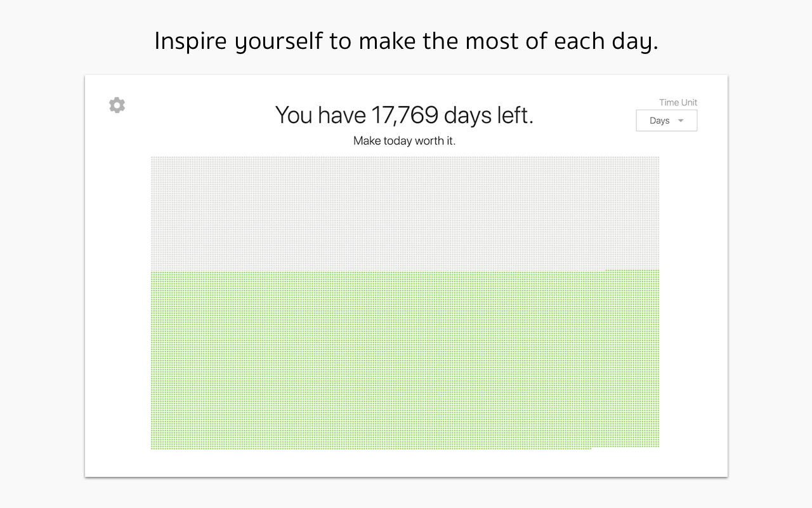Viewport: 812px width, 508px height.
Task: Click the empty gap below the last green row
Action: coord(625,448)
